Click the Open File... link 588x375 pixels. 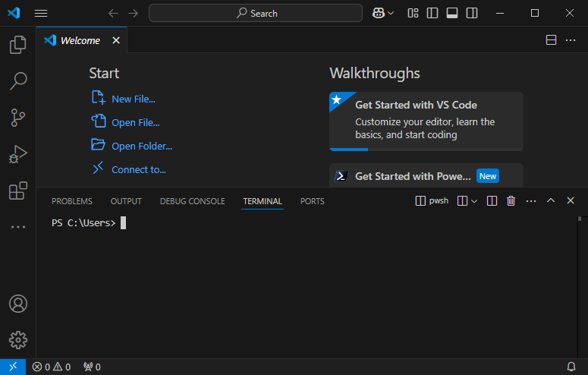(135, 123)
